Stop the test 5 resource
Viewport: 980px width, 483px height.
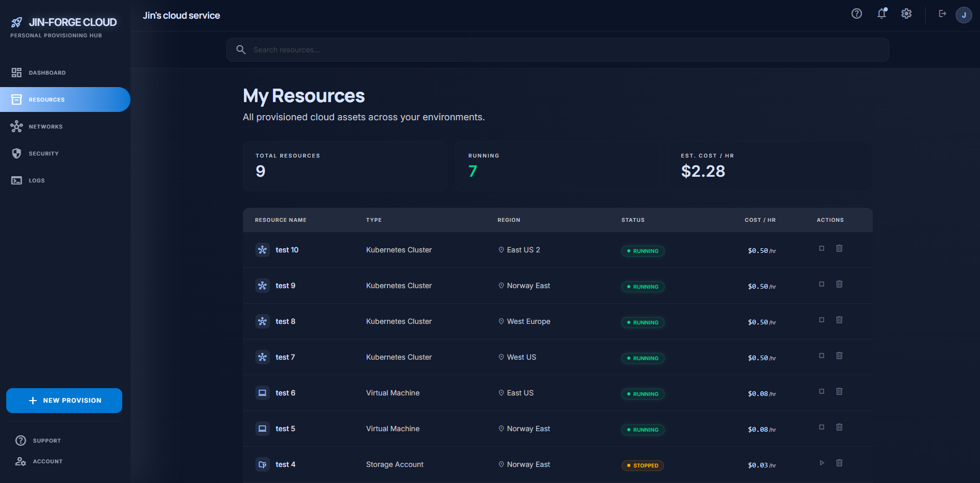tap(822, 427)
